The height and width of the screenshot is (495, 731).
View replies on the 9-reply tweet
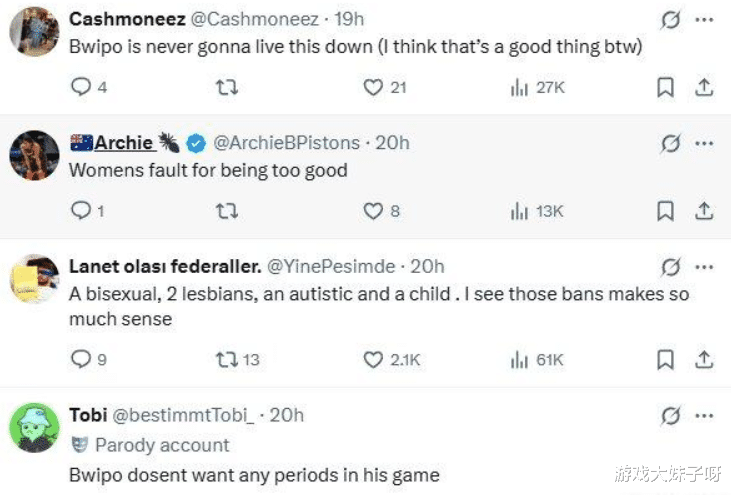tap(81, 359)
